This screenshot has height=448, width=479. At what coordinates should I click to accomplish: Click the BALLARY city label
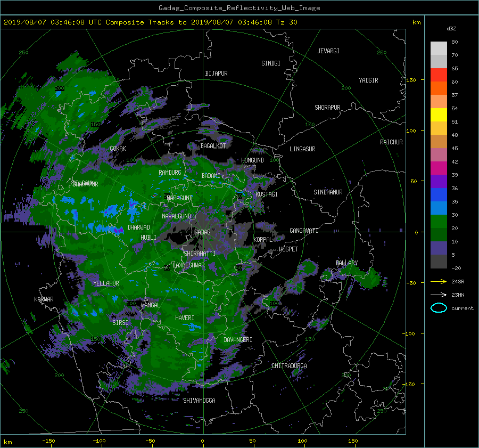(346, 263)
